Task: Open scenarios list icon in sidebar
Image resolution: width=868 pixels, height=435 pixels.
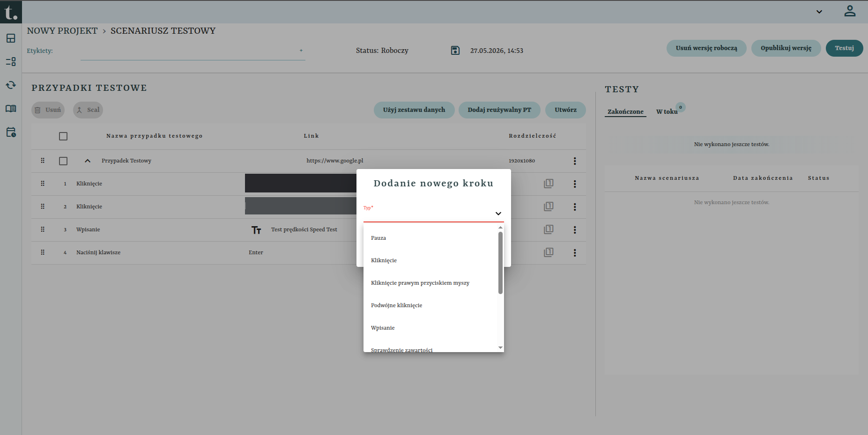Action: (11, 62)
